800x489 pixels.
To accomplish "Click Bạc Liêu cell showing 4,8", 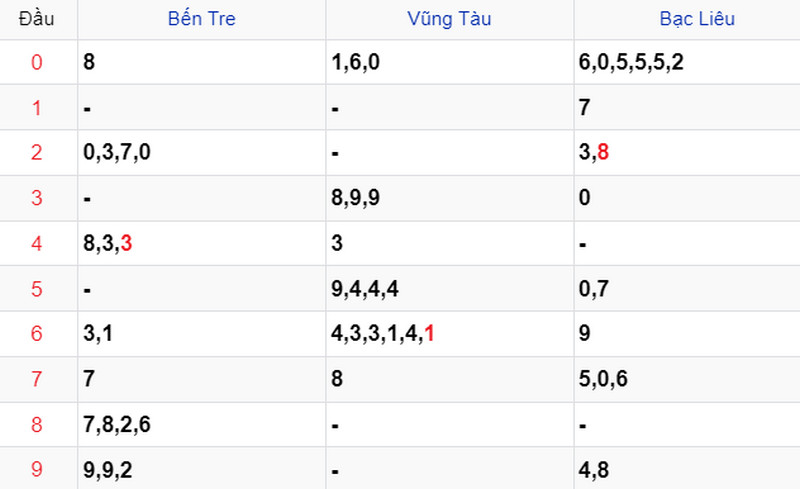I will 596,469.
